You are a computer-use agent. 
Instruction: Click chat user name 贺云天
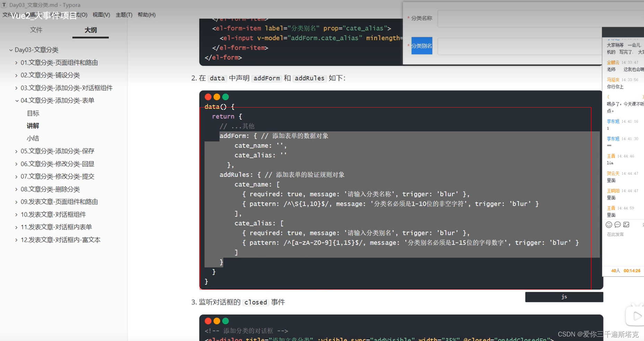[613, 173]
